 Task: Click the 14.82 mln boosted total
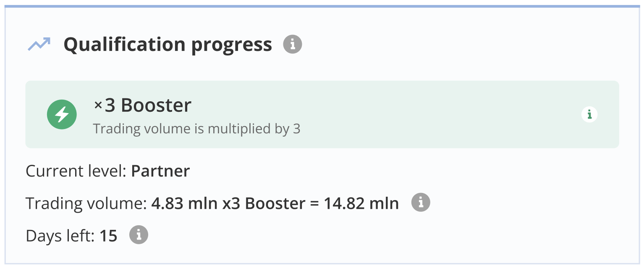point(361,203)
